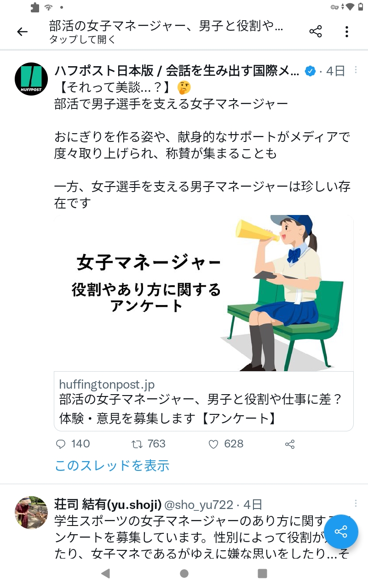The image size is (368, 588).
Task: Open the three-dot overflow menu in header
Action: click(346, 32)
